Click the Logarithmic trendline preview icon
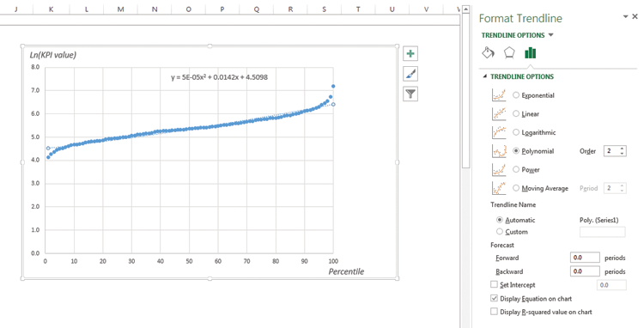This screenshot has width=644, height=328. coord(499,132)
